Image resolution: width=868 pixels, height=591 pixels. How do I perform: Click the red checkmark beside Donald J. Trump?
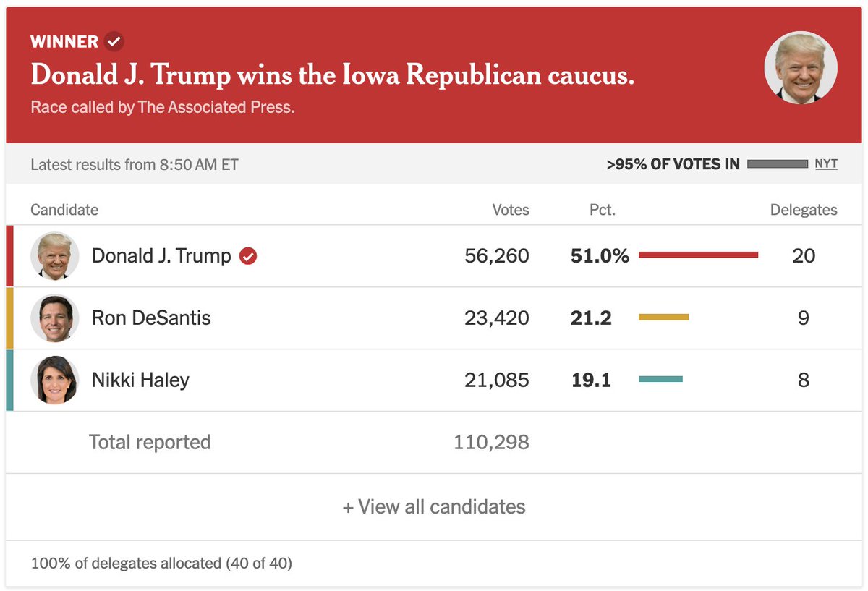coord(248,256)
